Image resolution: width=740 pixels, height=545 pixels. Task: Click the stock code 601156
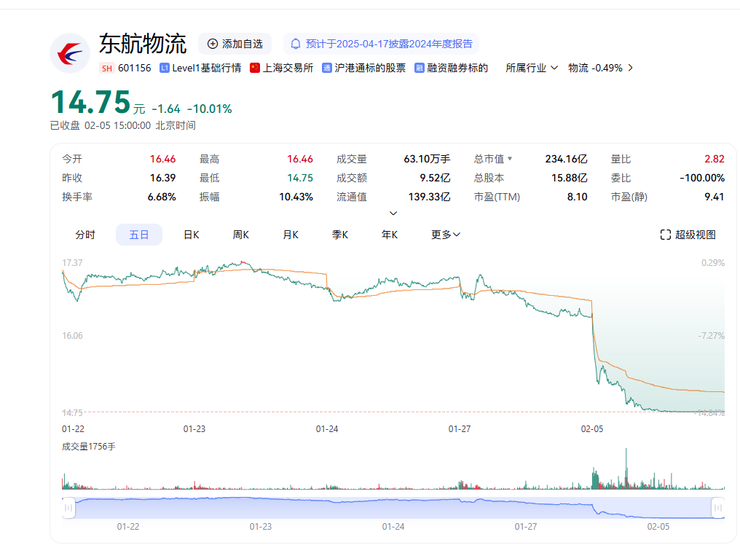coord(135,68)
